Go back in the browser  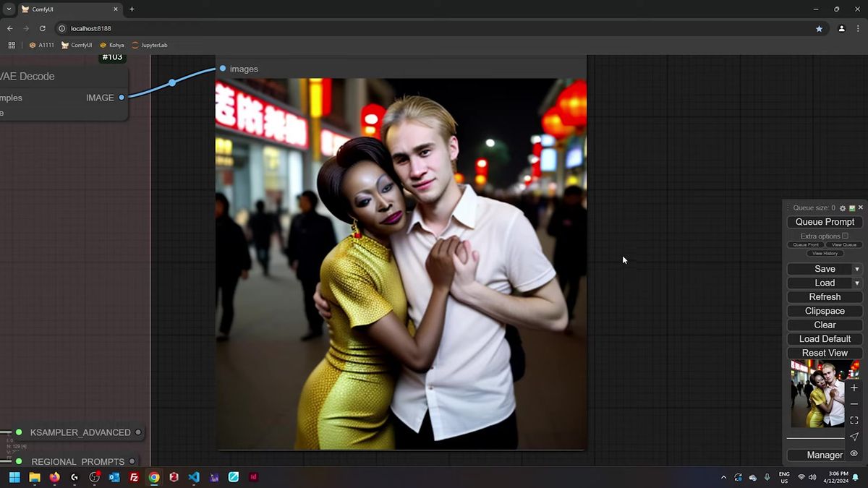tap(10, 28)
